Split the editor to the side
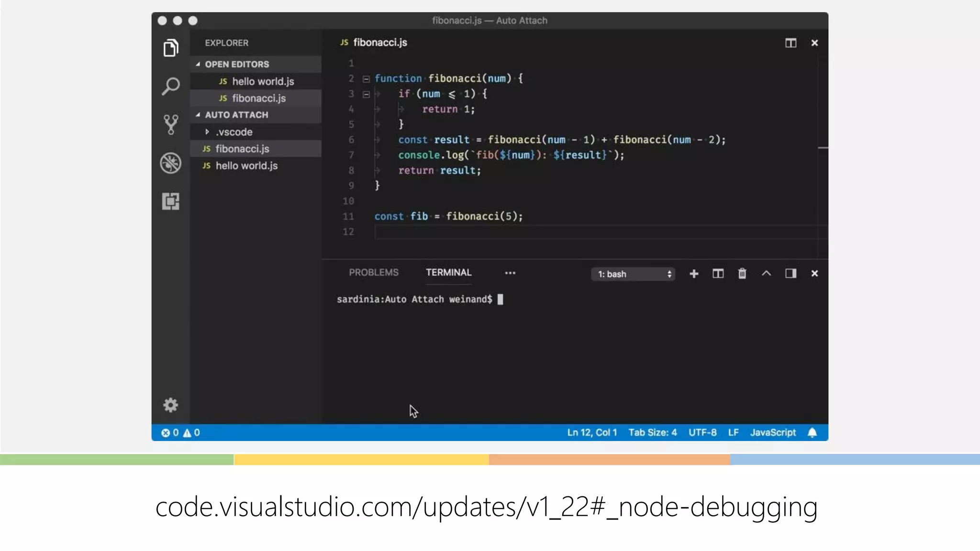Screen dimensions: 980x551 pos(791,43)
